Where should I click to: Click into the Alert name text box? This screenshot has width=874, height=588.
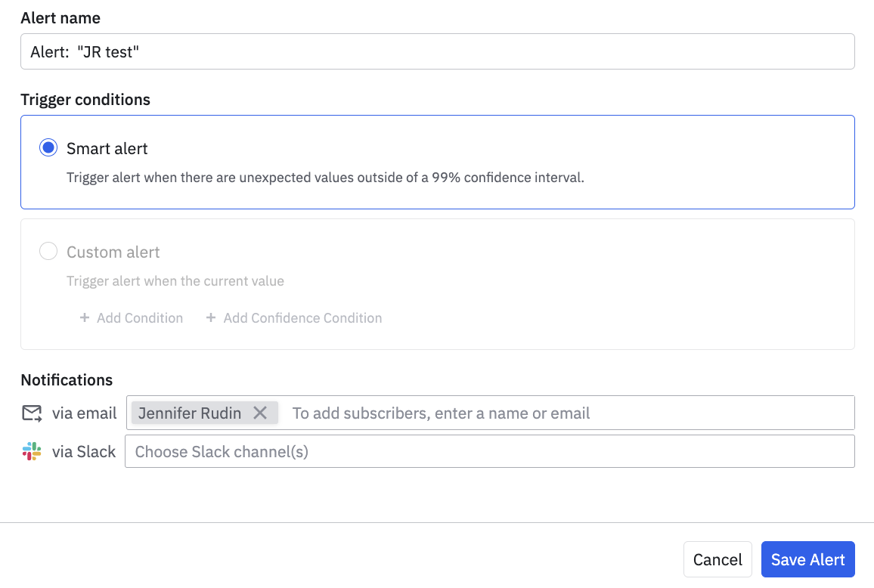click(x=437, y=51)
